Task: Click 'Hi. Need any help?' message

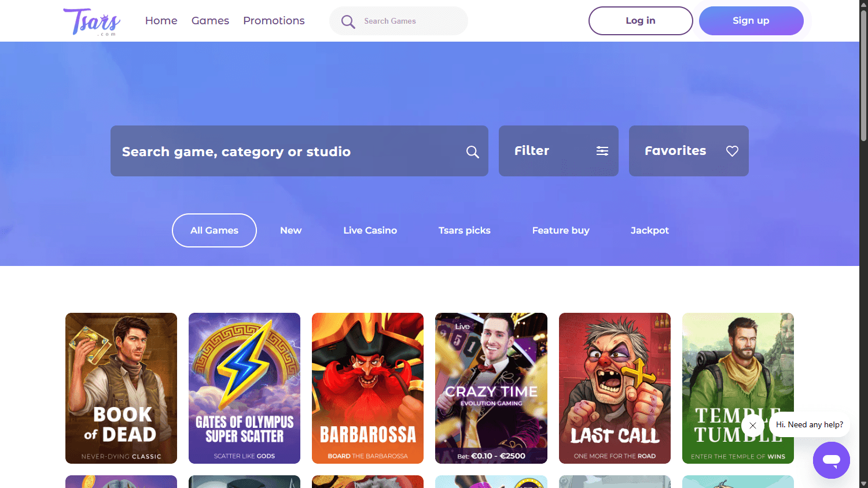Action: [810, 424]
